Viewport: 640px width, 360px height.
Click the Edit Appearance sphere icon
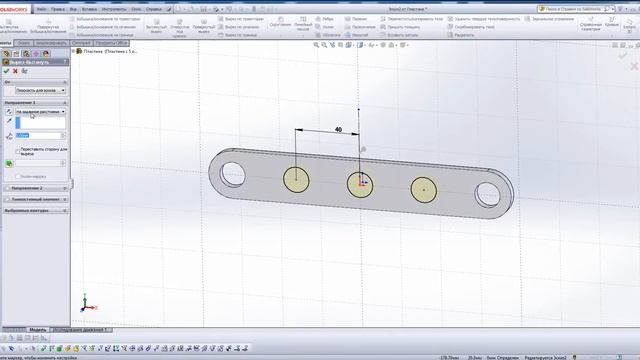coord(383,45)
